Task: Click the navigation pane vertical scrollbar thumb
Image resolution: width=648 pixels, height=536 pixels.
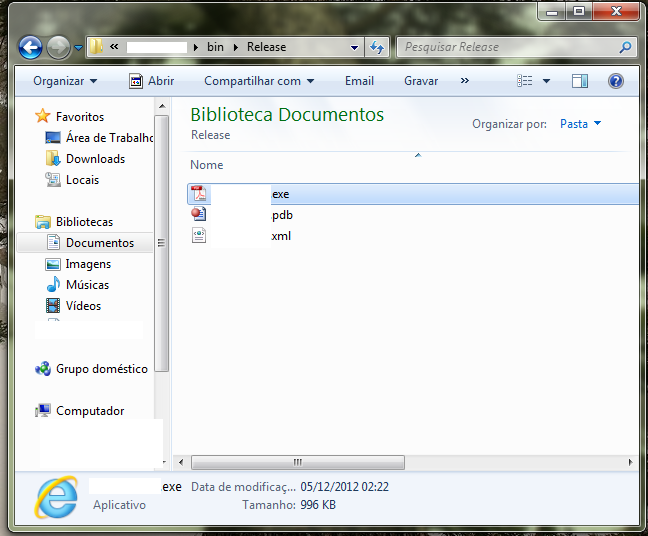Action: coord(162,243)
